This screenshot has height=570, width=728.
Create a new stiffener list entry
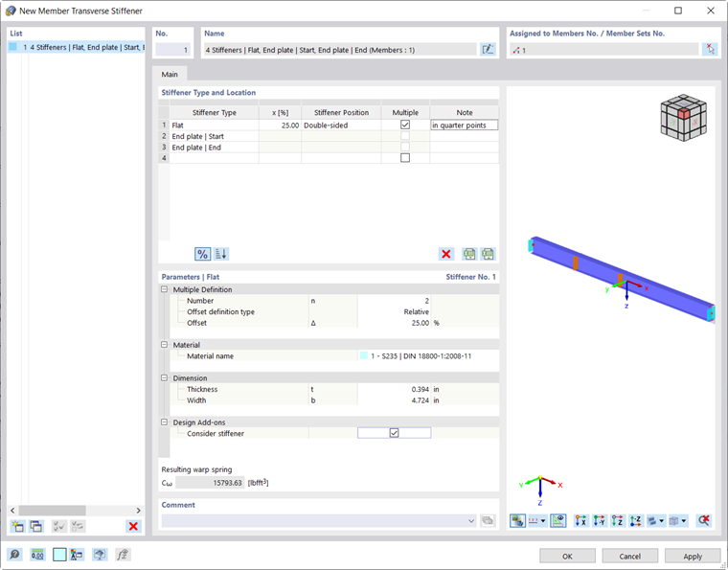(17, 526)
